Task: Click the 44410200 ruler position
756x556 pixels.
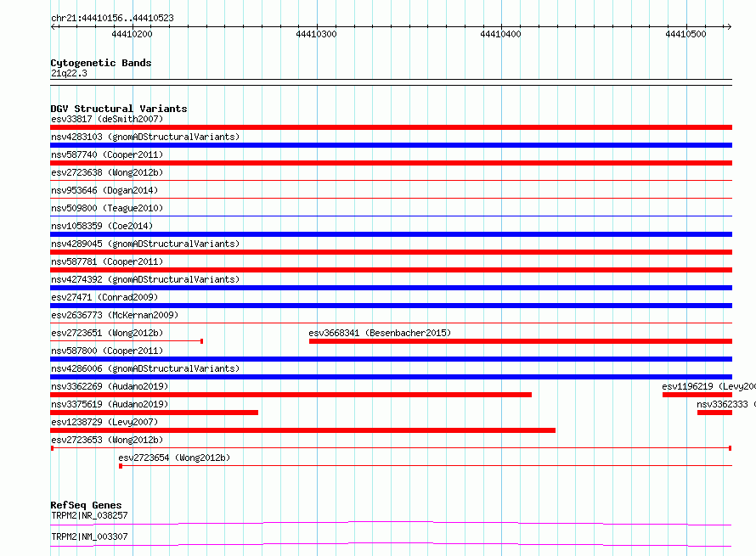Action: coord(132,34)
